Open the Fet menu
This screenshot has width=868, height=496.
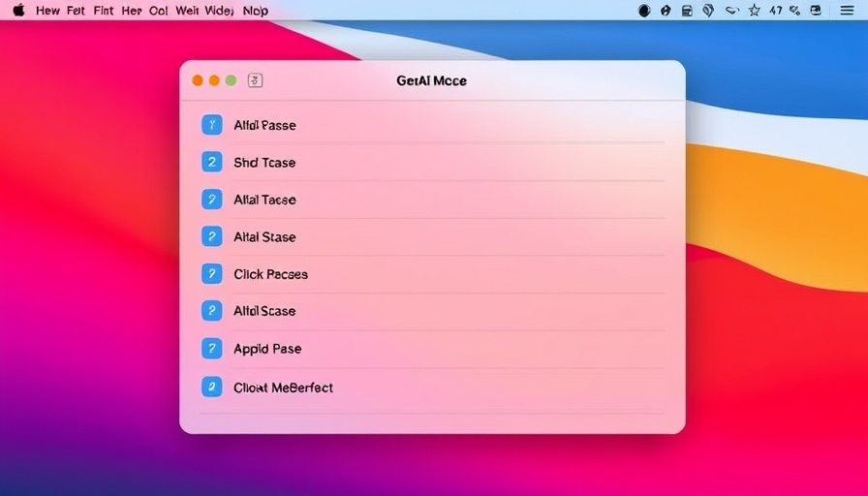coord(76,11)
